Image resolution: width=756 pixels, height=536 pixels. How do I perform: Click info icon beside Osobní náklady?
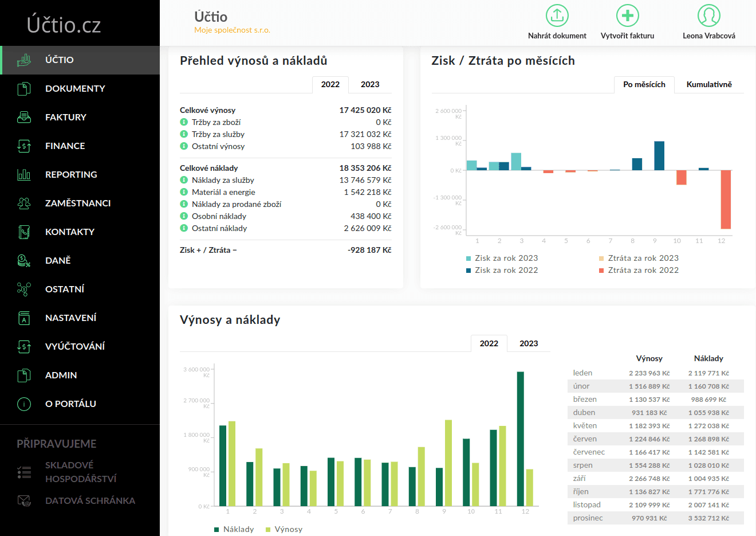coord(184,216)
